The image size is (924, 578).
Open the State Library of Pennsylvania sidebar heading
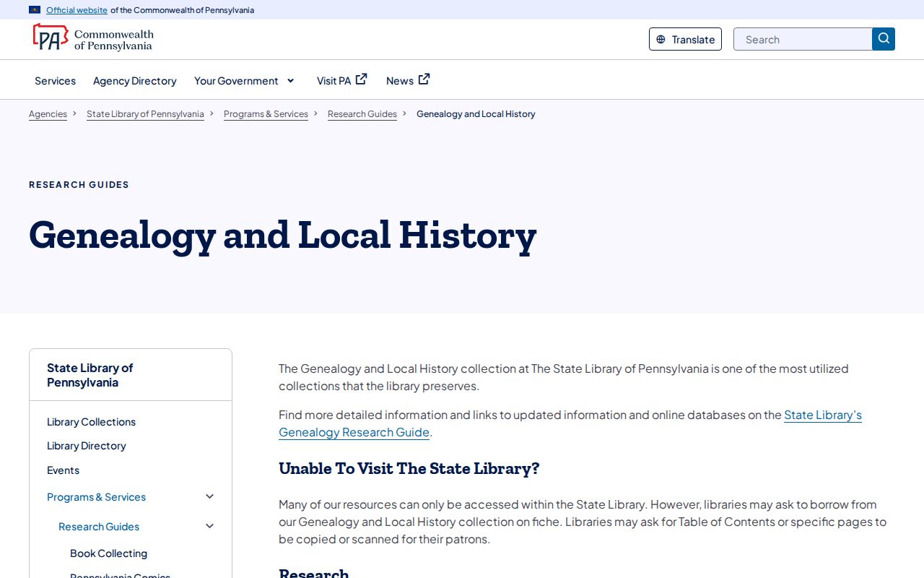point(90,375)
